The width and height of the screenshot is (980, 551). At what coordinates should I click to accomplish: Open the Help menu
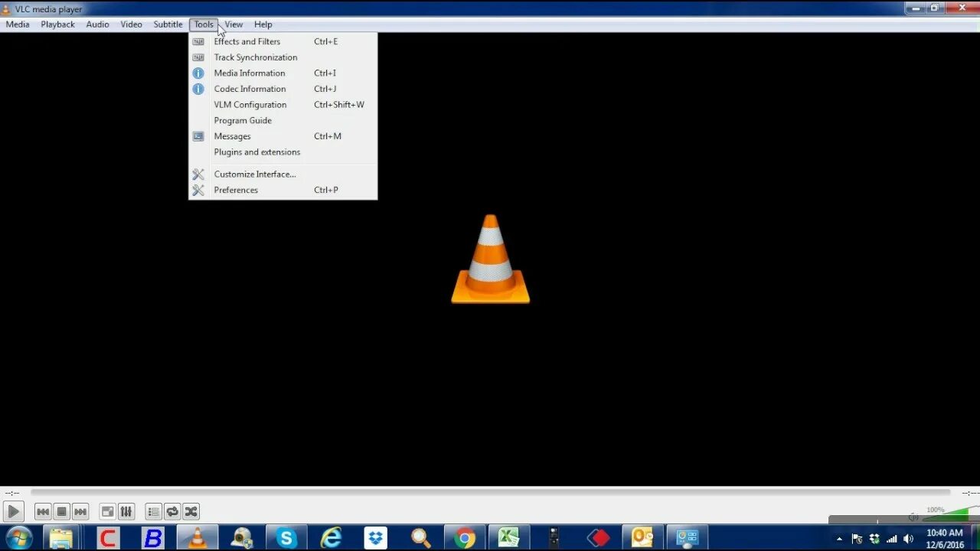[x=263, y=24]
